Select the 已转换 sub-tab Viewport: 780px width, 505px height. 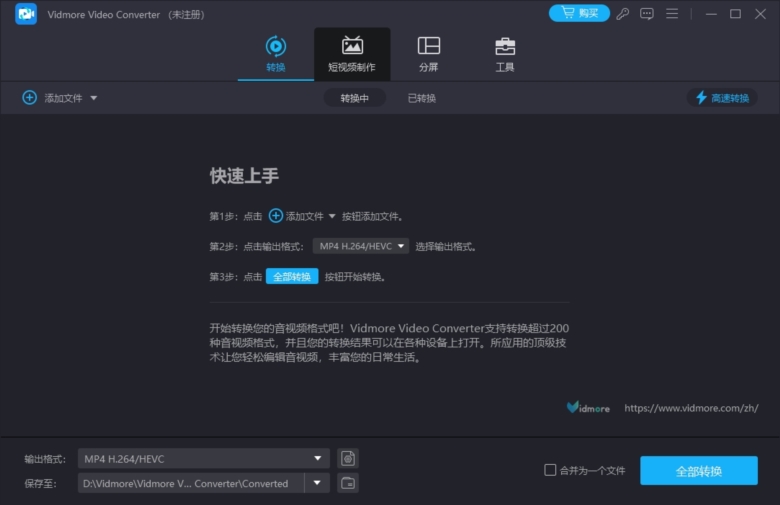pyautogui.click(x=421, y=98)
